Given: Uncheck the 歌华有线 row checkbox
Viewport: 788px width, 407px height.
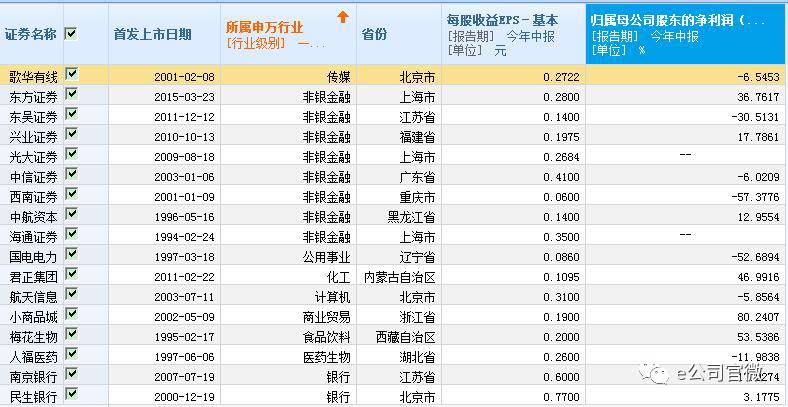Looking at the screenshot, I should pos(71,74).
